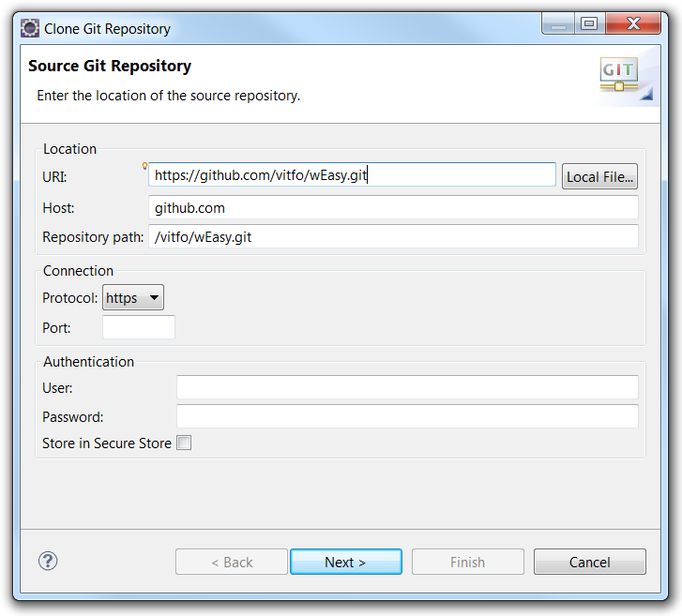682x616 pixels.
Task: Enable the Store in Secure Store checkbox
Action: click(184, 443)
